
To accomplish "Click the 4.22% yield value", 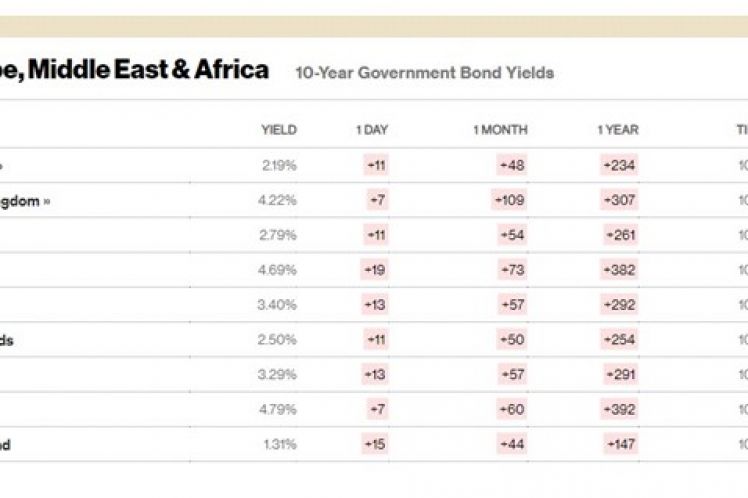I will 278,200.
